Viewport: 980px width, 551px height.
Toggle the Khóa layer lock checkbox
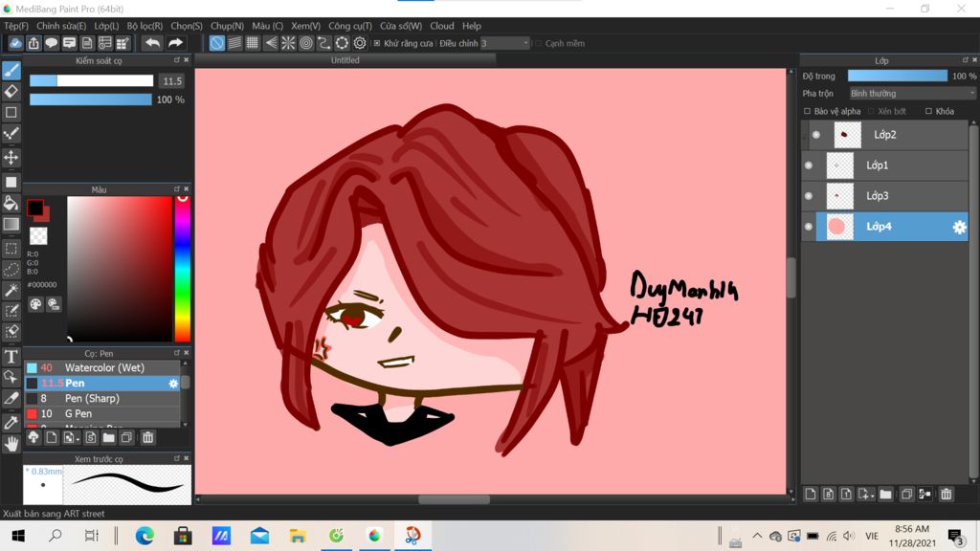pos(928,111)
